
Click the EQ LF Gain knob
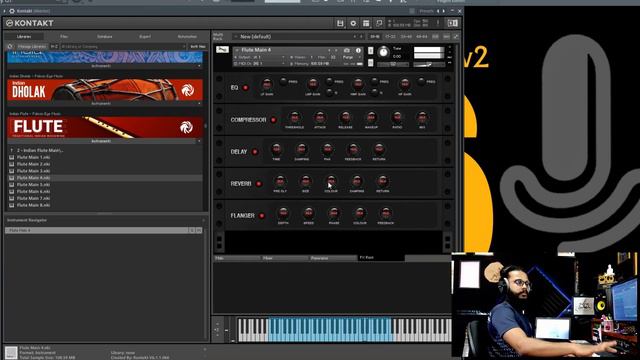pyautogui.click(x=267, y=84)
